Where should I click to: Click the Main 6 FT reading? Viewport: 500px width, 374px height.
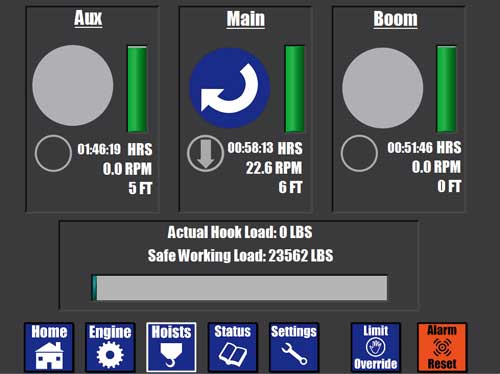tap(291, 187)
